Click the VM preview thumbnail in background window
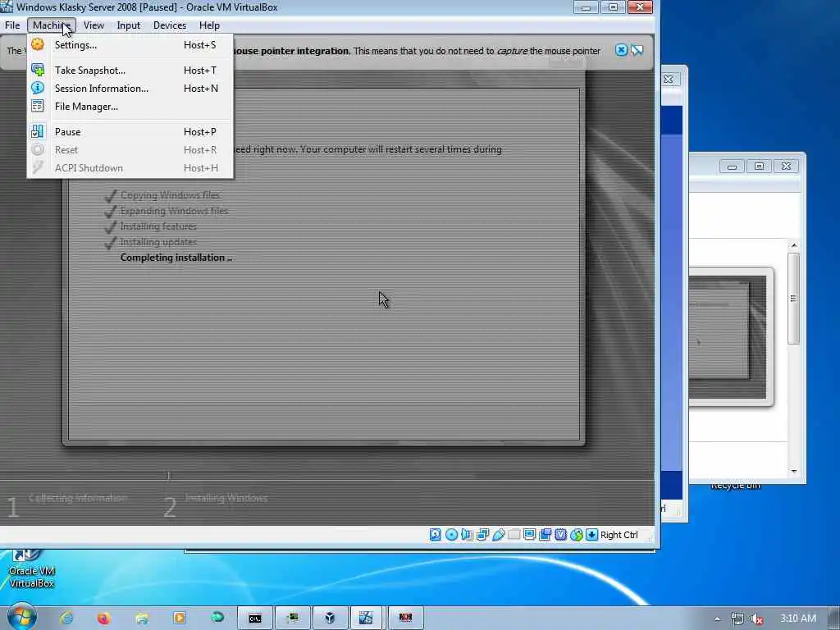The image size is (840, 630). [x=728, y=337]
